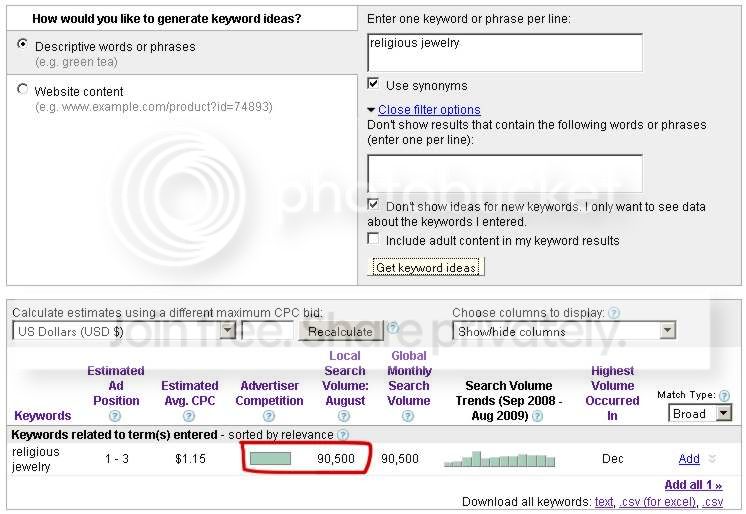Open help icon under Estimated Ad Position

(115, 416)
